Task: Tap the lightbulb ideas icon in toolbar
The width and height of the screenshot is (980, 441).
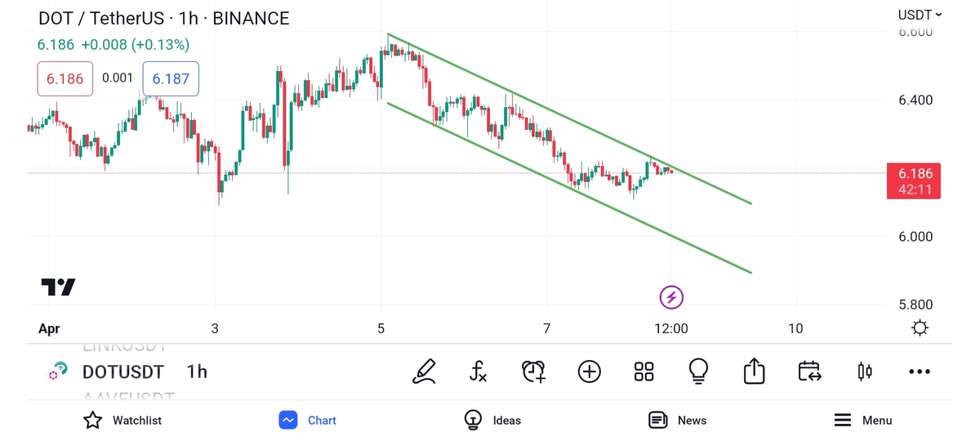Action: click(x=698, y=372)
